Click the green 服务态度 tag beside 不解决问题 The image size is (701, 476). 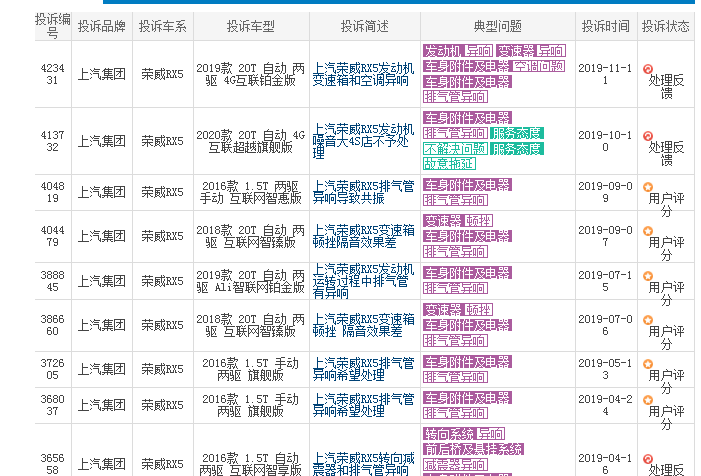517,148
